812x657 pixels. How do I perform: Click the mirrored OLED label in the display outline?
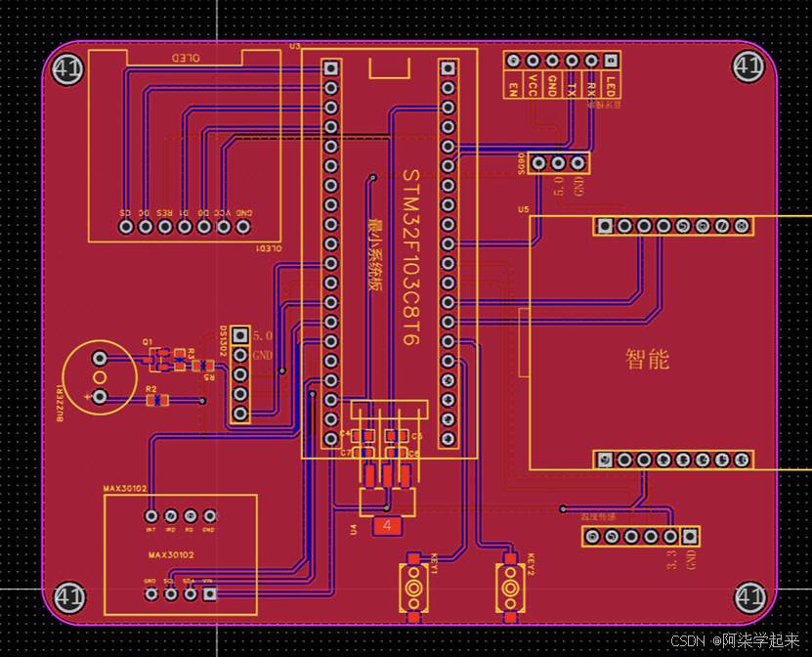pos(186,58)
